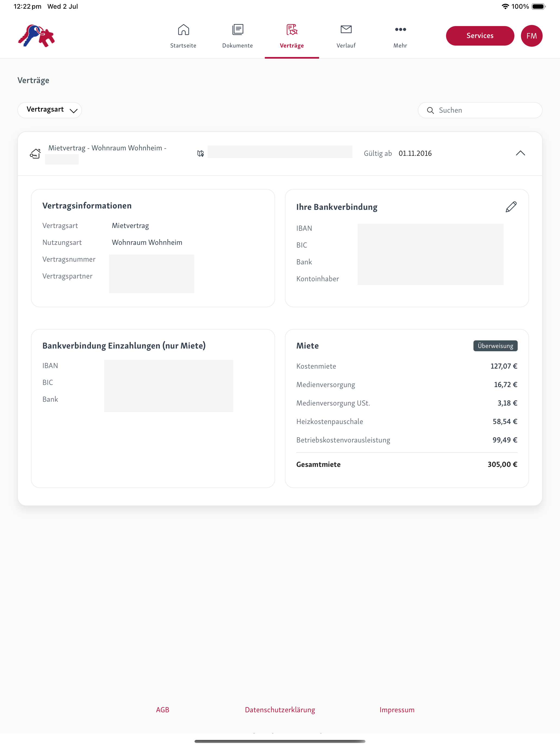The height and width of the screenshot is (747, 560).
Task: Click the Verträge page heading
Action: [33, 80]
